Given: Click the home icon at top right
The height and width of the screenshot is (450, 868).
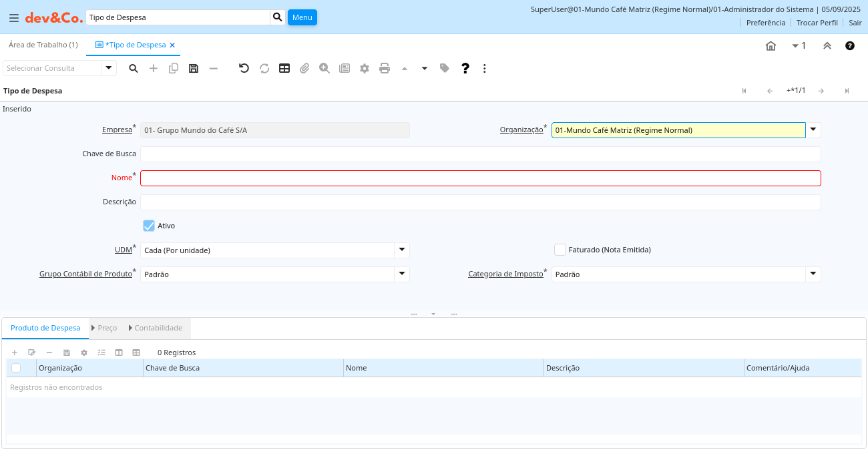Looking at the screenshot, I should (771, 46).
